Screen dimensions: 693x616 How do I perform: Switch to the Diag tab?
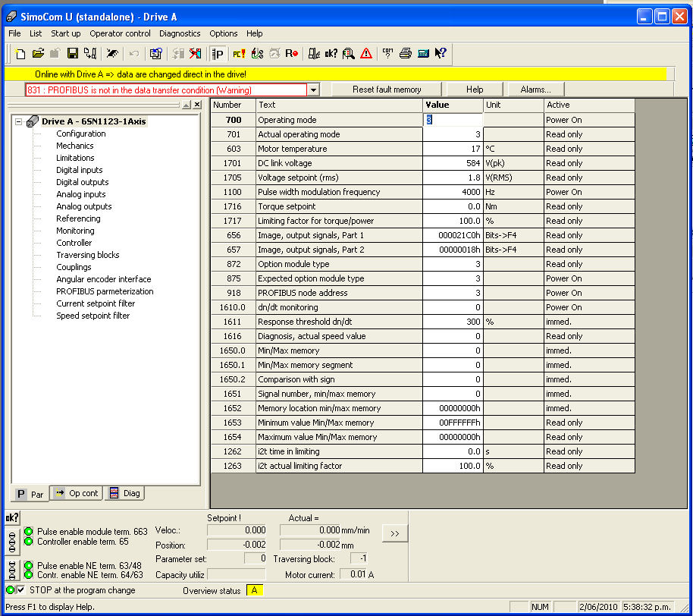[x=124, y=493]
